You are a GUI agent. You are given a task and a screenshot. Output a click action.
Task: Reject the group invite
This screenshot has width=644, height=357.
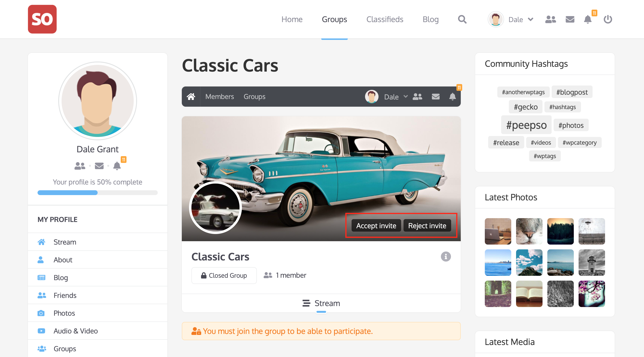tap(427, 225)
